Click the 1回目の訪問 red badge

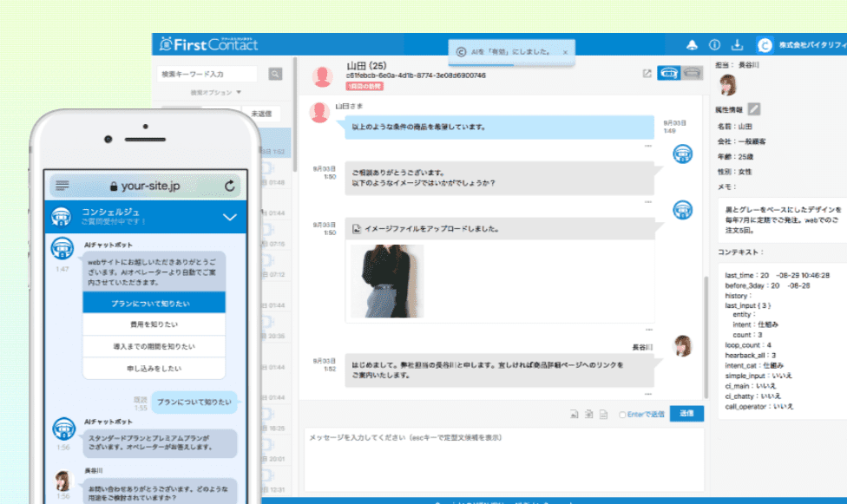pos(364,87)
